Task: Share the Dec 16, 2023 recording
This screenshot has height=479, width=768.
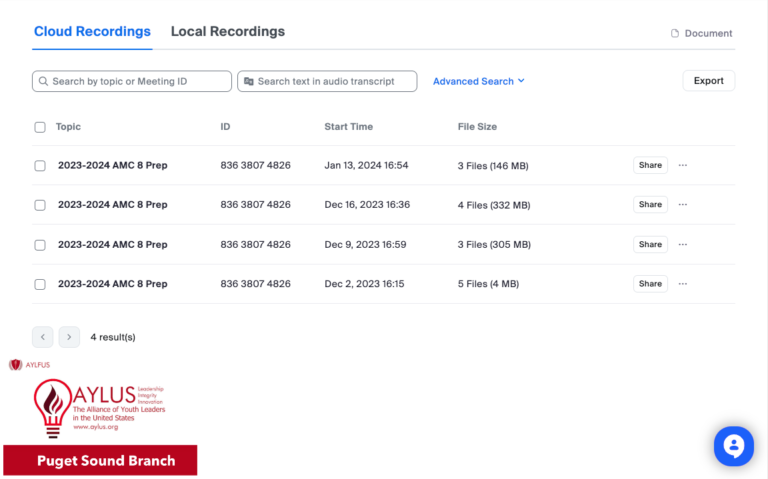Action: pos(650,204)
